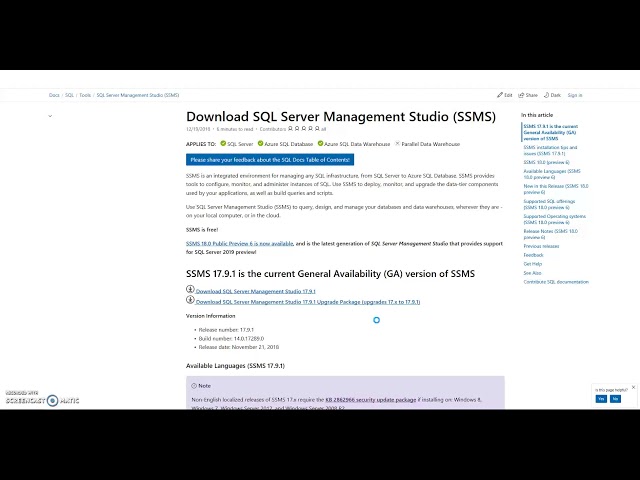The width and height of the screenshot is (640, 480).
Task: Click the green check icon beside SQL Server
Action: click(x=223, y=143)
